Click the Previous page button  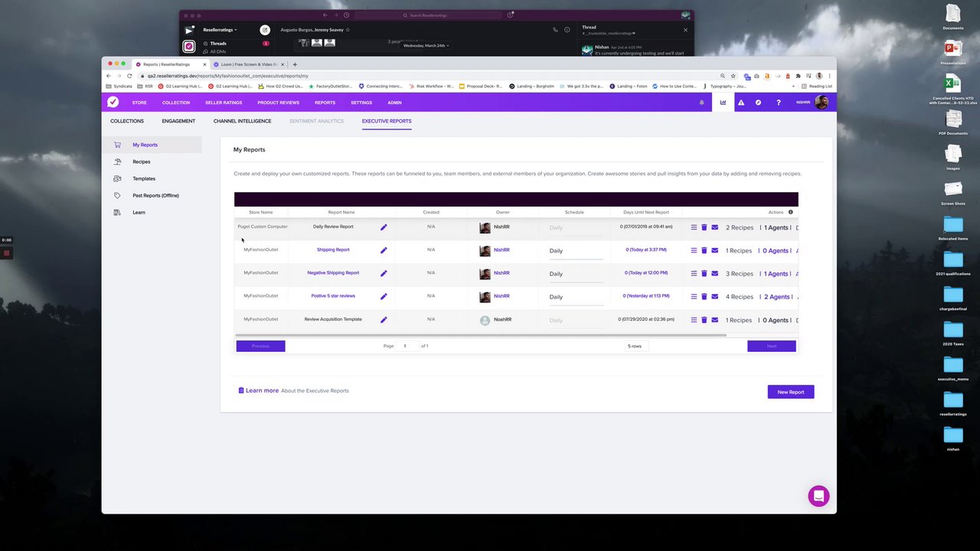click(260, 346)
